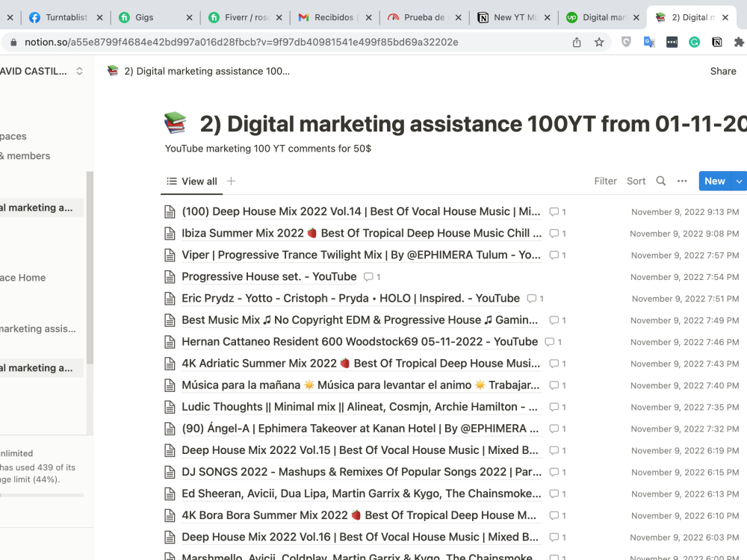747x560 pixels.
Task: Add a new view with plus icon
Action: coord(231,181)
